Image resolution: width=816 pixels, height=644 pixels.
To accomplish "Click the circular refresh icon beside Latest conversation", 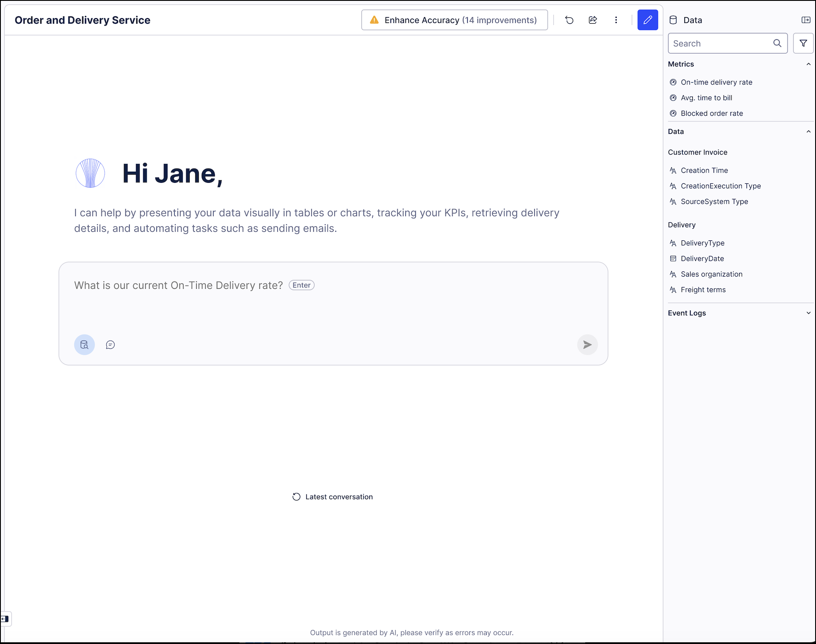I will (x=296, y=497).
